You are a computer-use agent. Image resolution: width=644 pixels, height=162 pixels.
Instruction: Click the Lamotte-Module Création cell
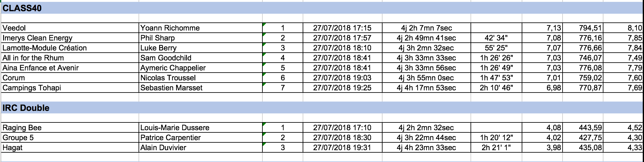pos(44,48)
